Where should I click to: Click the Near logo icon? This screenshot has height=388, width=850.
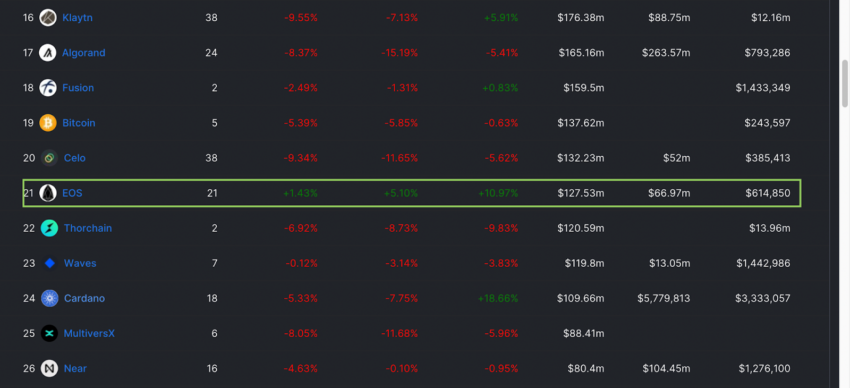click(x=49, y=368)
